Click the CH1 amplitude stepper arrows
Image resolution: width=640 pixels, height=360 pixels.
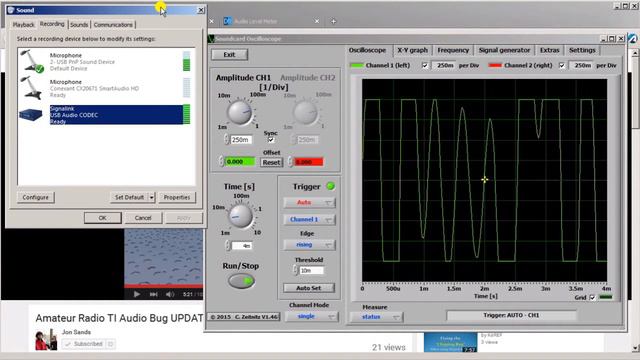click(x=227, y=140)
